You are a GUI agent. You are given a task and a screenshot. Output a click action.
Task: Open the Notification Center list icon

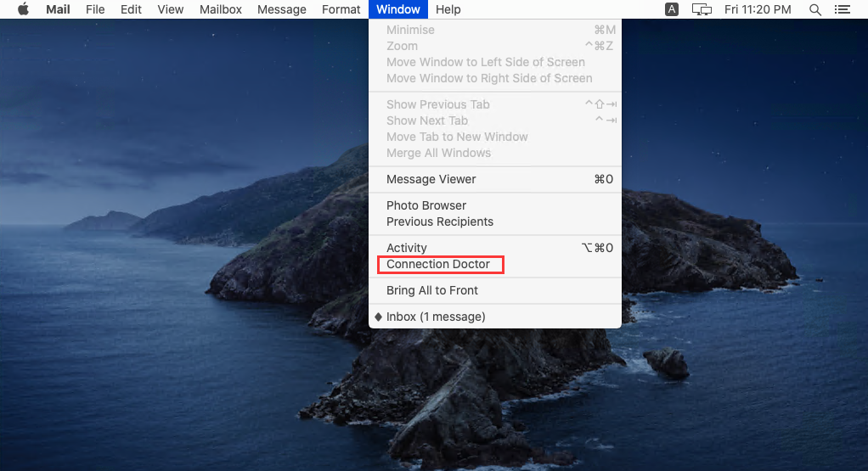pos(842,9)
